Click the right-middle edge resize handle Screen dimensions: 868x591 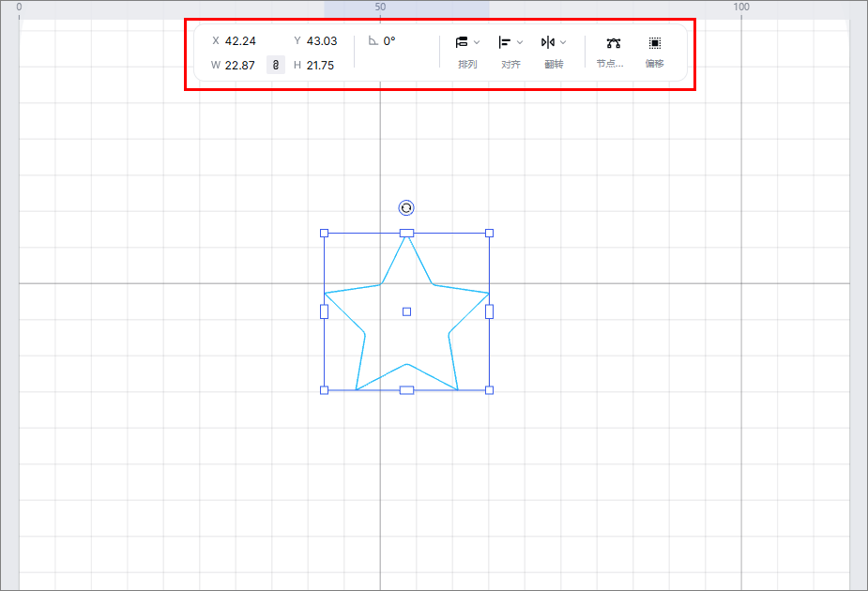pyautogui.click(x=489, y=311)
